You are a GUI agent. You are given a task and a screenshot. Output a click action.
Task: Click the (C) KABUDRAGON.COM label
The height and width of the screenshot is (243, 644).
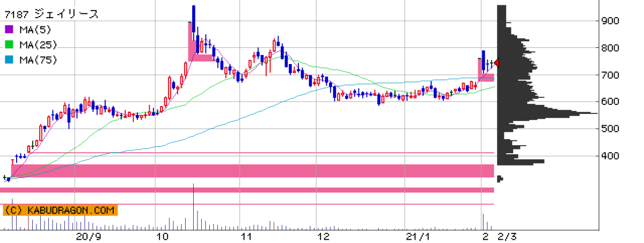[x=59, y=210]
